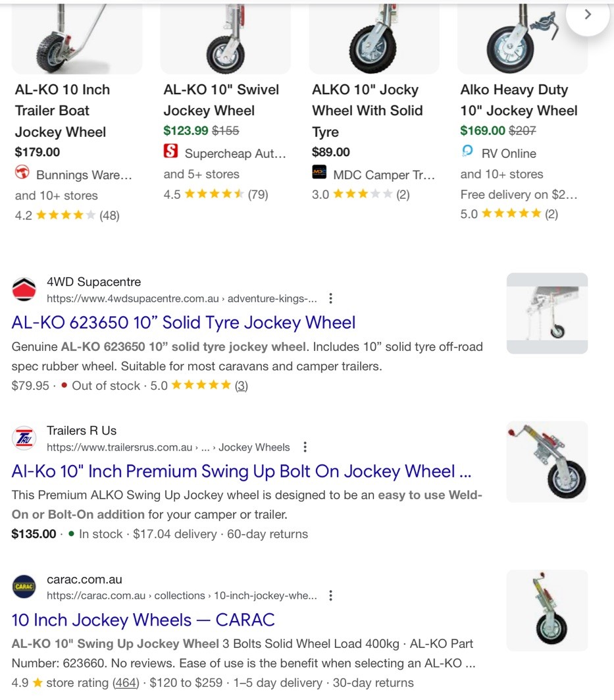Select the AL-KO 10" Swivel Jockey Wheel product
Viewport: 614px width, 700px height.
point(221,100)
